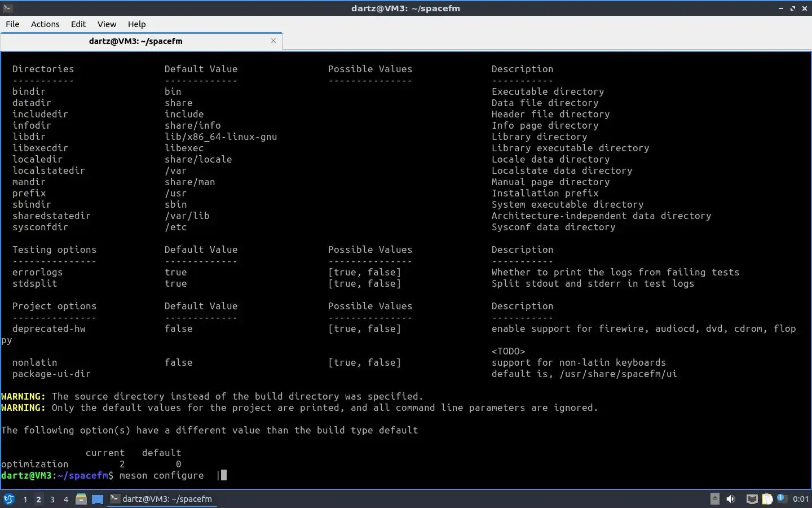Open the Actions menu

coord(45,24)
